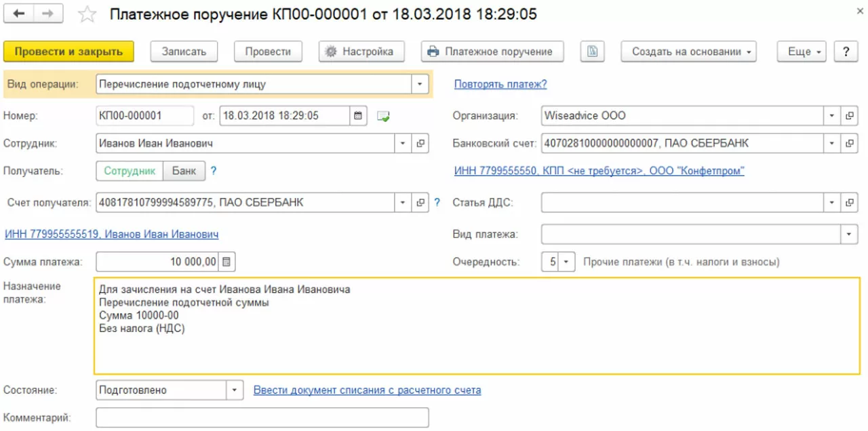The image size is (868, 431).
Task: Open calculator icon in Сумма платежа field
Action: (227, 262)
